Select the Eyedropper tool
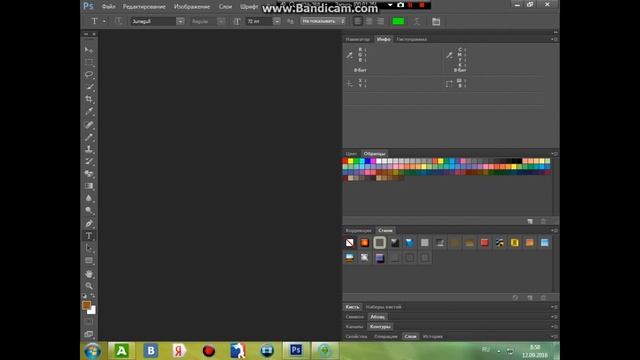This screenshot has height=360, width=640. click(x=89, y=111)
